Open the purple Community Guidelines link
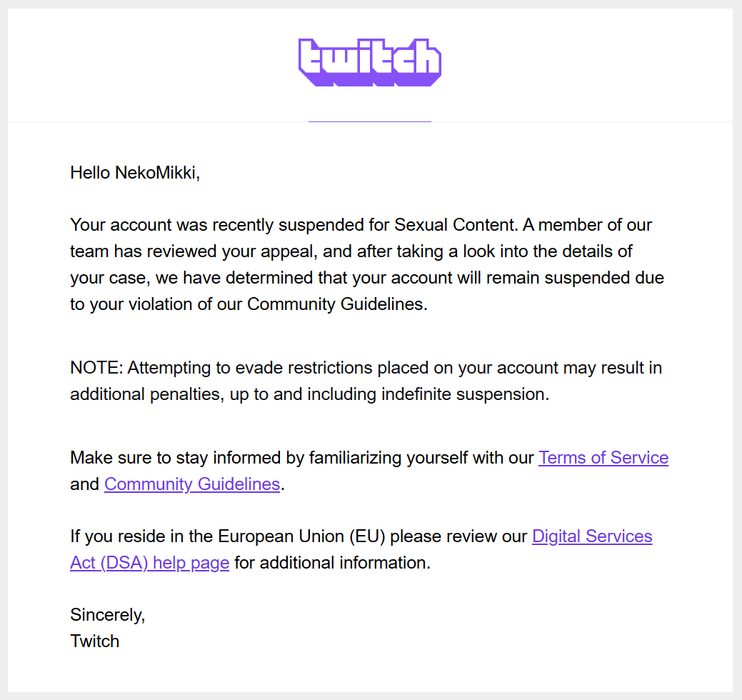 (192, 484)
